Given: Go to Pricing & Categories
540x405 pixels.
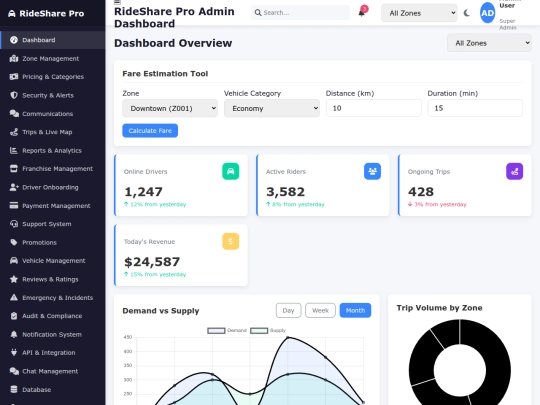Looking at the screenshot, I should click(53, 77).
